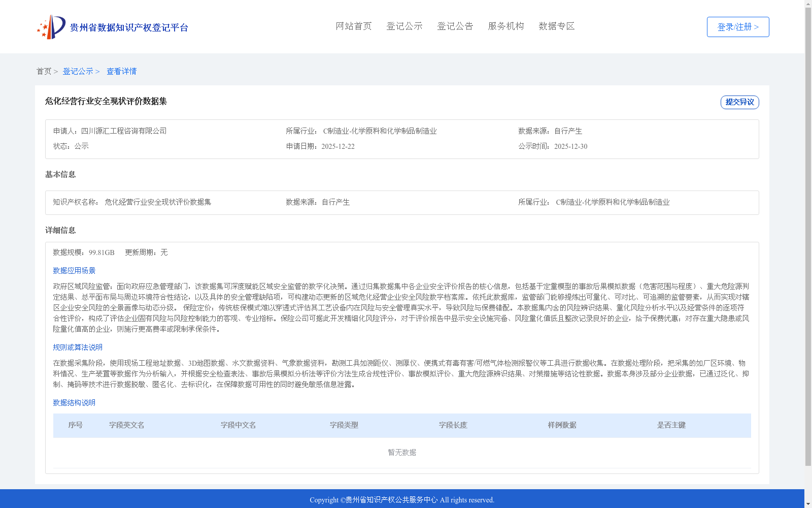Click the scrollbar up arrow
Viewport: 812px width, 508px height.
tap(808, 3)
